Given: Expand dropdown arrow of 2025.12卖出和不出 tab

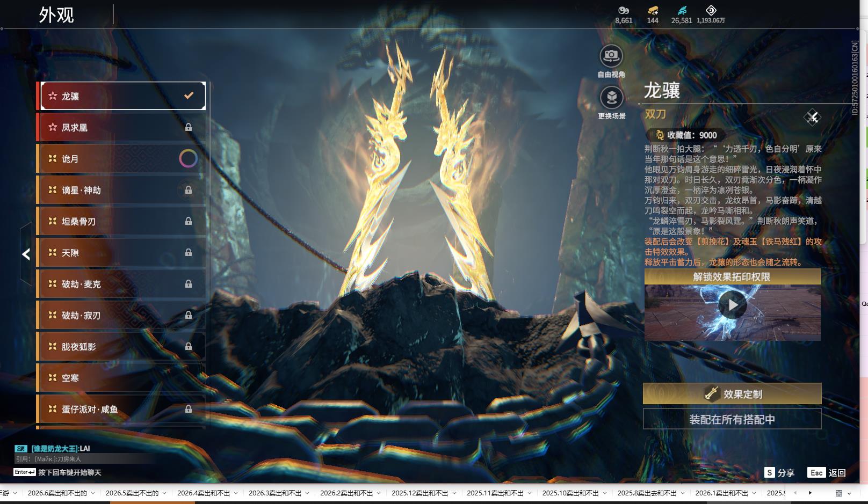Looking at the screenshot, I should 454,493.
